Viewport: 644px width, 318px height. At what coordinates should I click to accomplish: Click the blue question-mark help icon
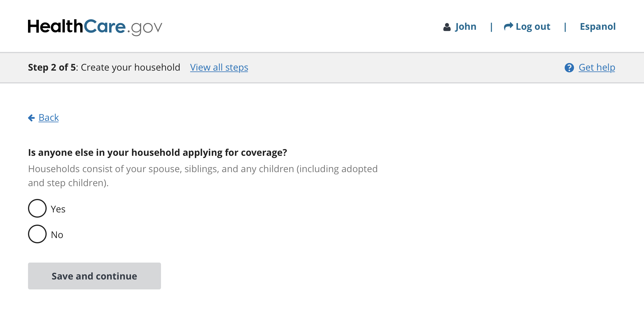point(569,68)
